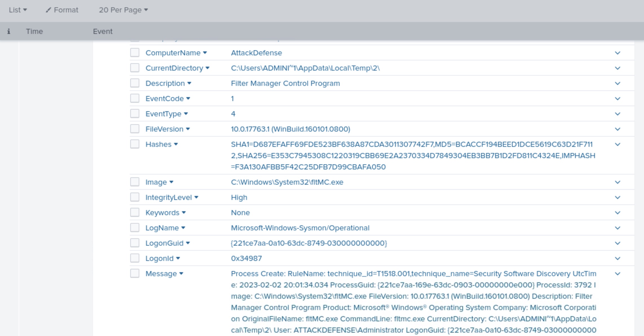The height and width of the screenshot is (336, 644).
Task: Check the ComputerName field checkbox
Action: pos(135,53)
